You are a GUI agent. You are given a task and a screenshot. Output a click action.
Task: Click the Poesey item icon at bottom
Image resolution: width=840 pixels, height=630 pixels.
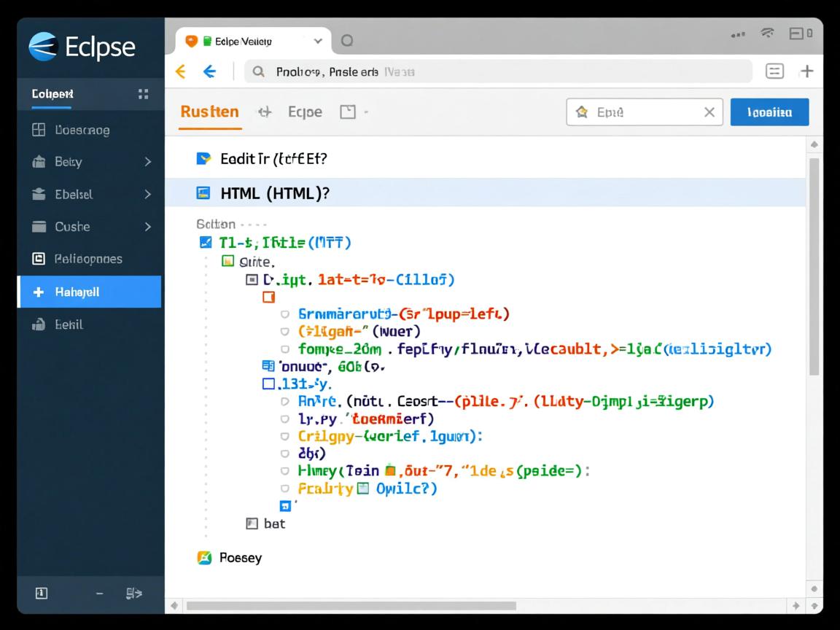tap(205, 558)
